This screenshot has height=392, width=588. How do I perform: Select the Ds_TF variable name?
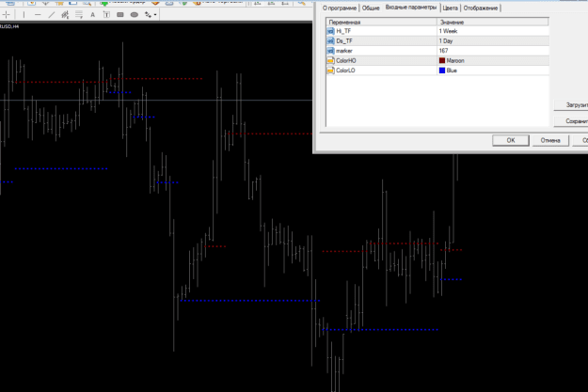point(344,40)
